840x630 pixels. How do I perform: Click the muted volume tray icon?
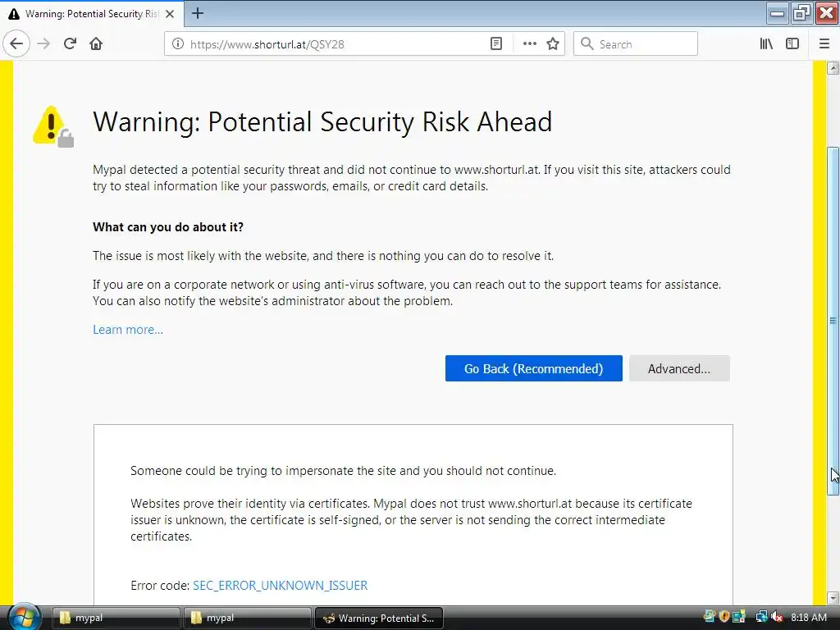pyautogui.click(x=777, y=617)
